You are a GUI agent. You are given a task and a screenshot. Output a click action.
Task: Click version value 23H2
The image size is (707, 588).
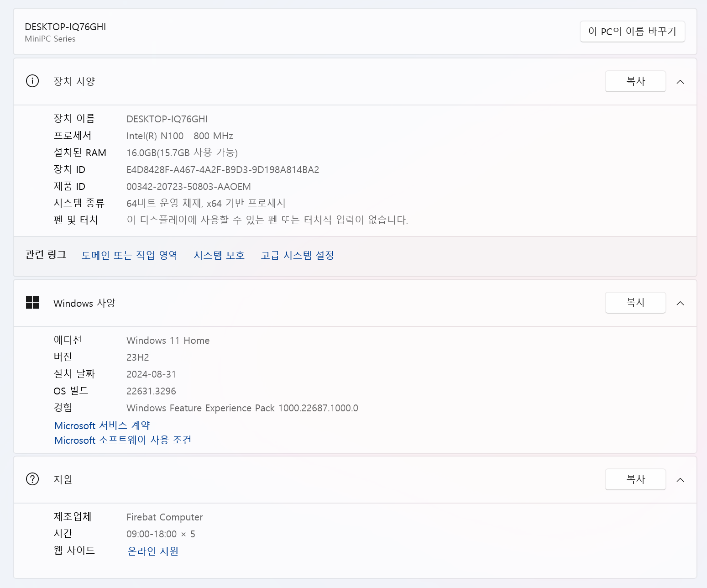point(138,357)
